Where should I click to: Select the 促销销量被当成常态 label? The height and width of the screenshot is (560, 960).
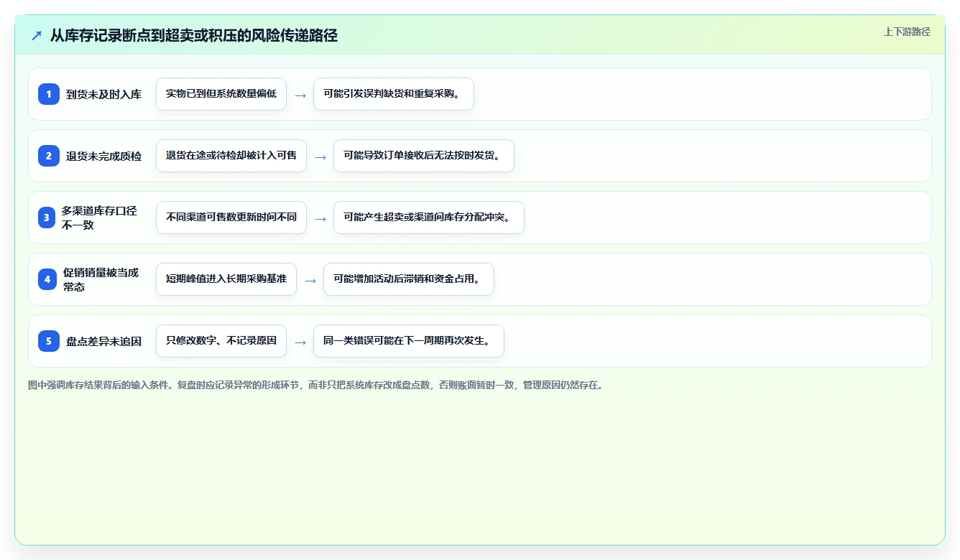pos(101,279)
